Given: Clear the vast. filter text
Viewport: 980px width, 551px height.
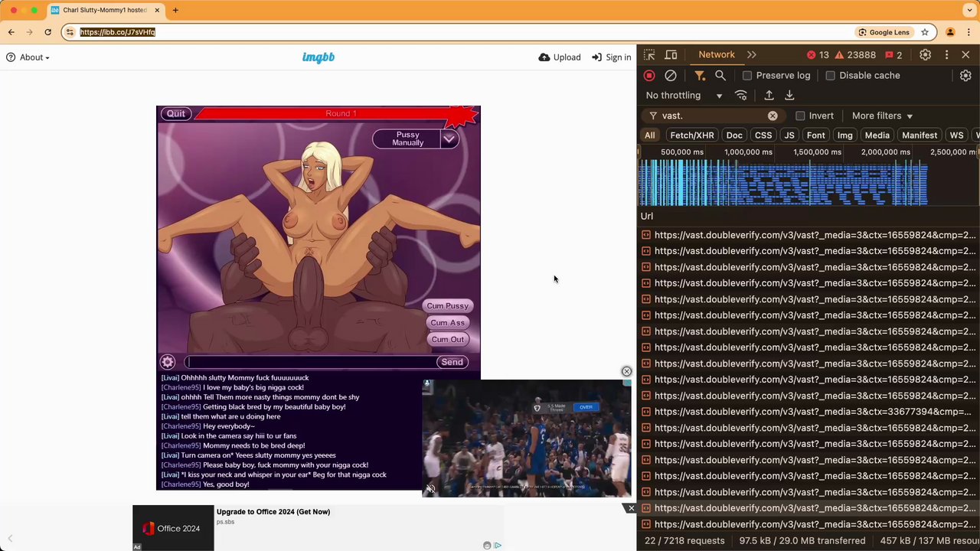Looking at the screenshot, I should pyautogui.click(x=773, y=116).
